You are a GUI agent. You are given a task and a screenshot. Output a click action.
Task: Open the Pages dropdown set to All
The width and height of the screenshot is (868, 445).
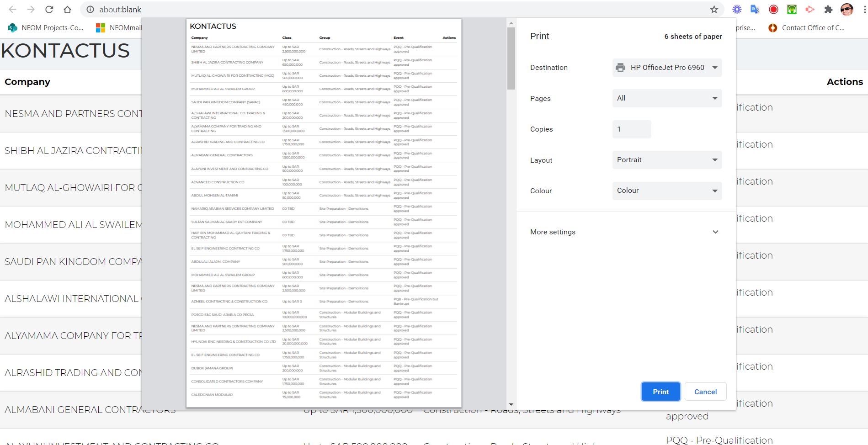pos(667,98)
